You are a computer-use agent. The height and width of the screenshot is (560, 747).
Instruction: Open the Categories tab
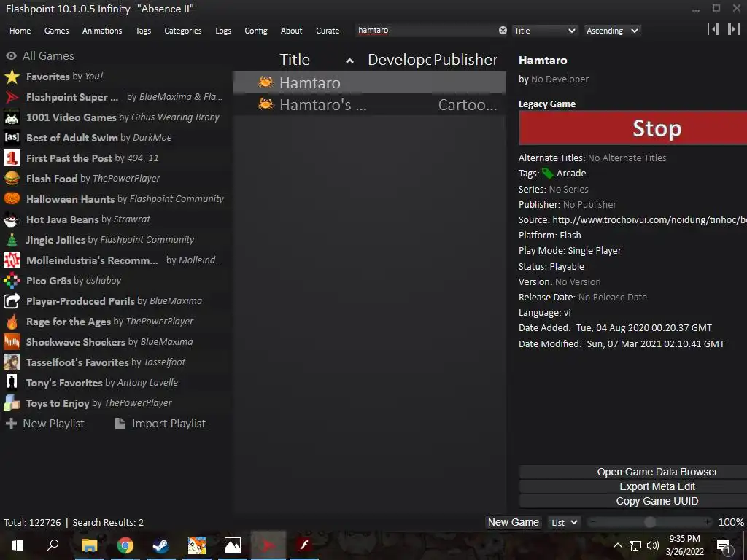[x=183, y=31]
